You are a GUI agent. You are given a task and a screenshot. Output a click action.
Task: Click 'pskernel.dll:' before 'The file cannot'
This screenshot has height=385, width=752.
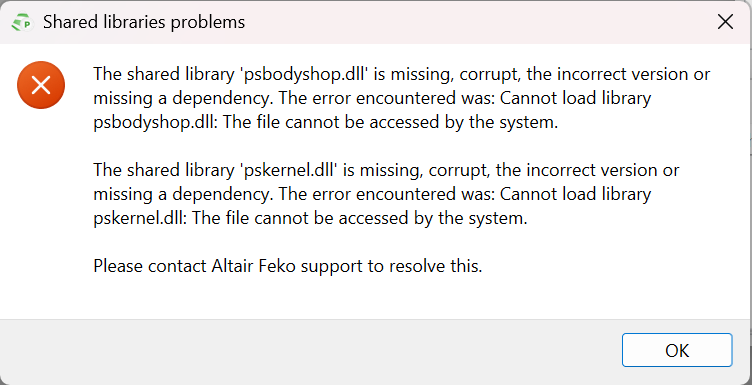click(141, 218)
